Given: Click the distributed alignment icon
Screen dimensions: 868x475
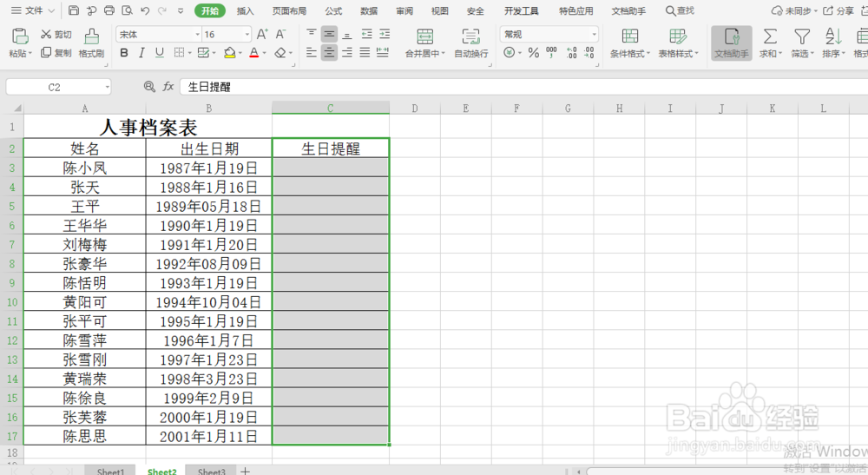Looking at the screenshot, I should tap(383, 53).
